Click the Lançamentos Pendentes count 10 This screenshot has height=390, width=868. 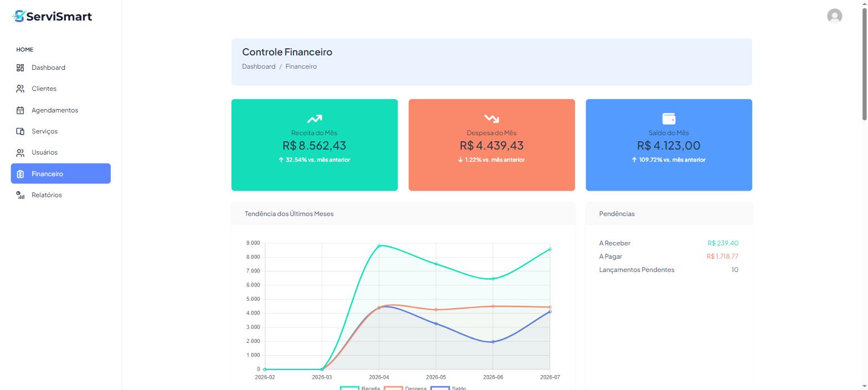735,270
